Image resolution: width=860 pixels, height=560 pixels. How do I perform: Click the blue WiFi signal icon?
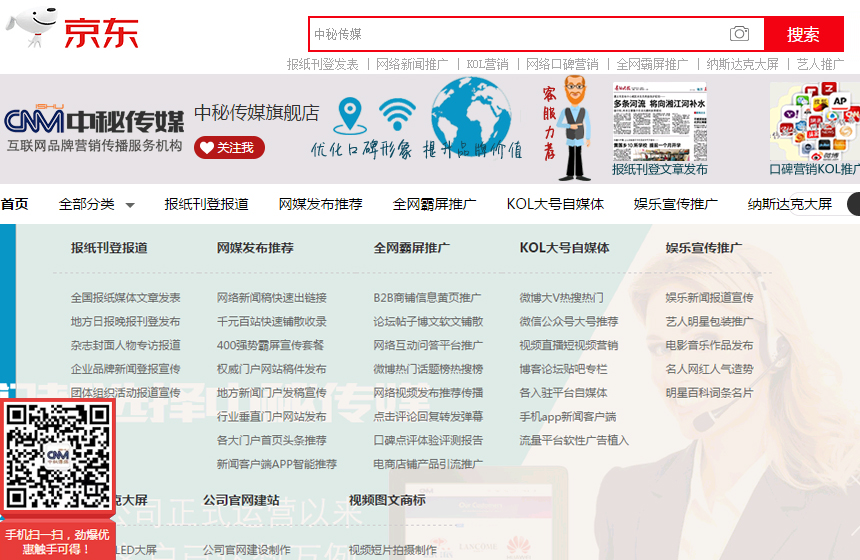tap(397, 115)
